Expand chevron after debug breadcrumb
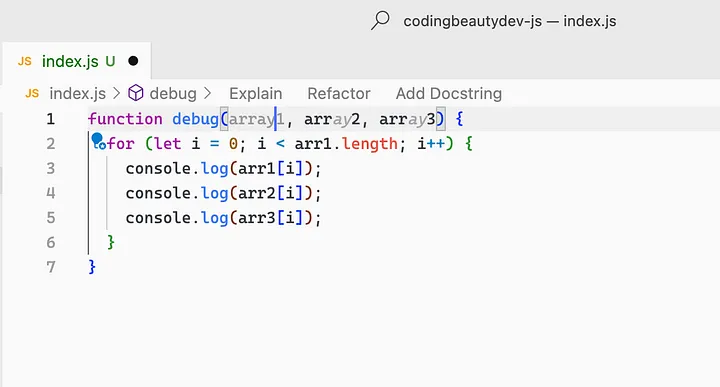Viewport: 720px width, 387px height. (x=208, y=94)
